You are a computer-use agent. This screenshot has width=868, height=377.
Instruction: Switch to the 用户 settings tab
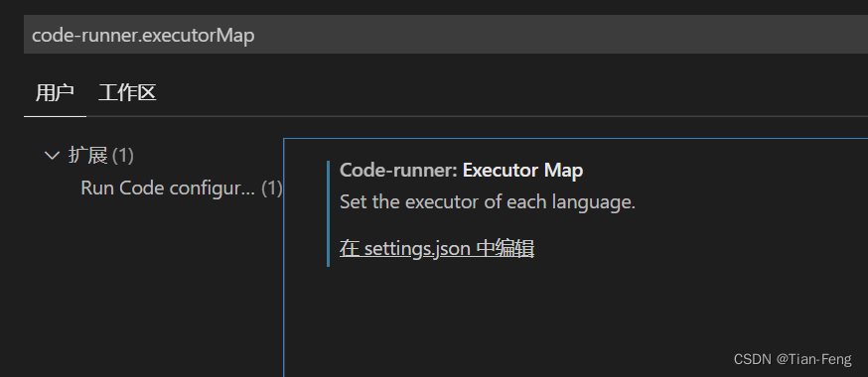(x=55, y=93)
